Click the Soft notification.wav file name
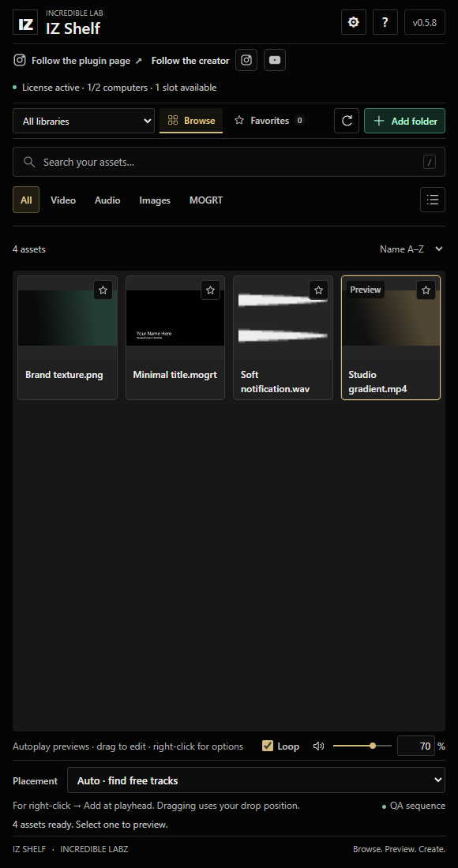This screenshot has height=868, width=458. tap(276, 382)
